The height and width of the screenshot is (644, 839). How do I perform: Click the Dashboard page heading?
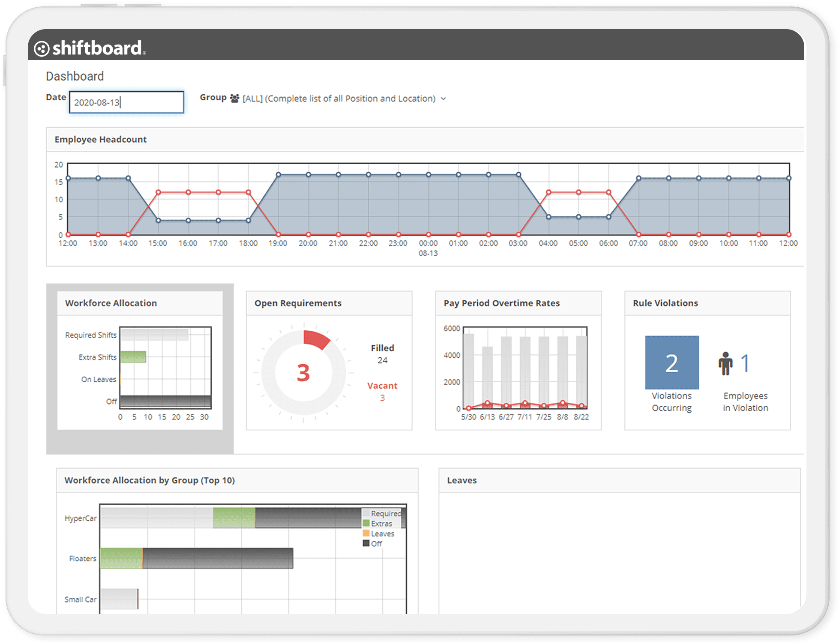pos(75,76)
